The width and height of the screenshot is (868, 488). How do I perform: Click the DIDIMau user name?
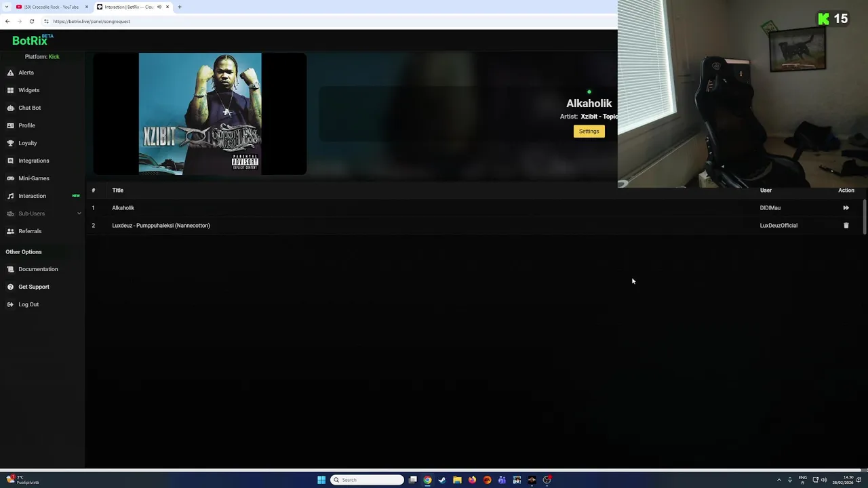(770, 208)
